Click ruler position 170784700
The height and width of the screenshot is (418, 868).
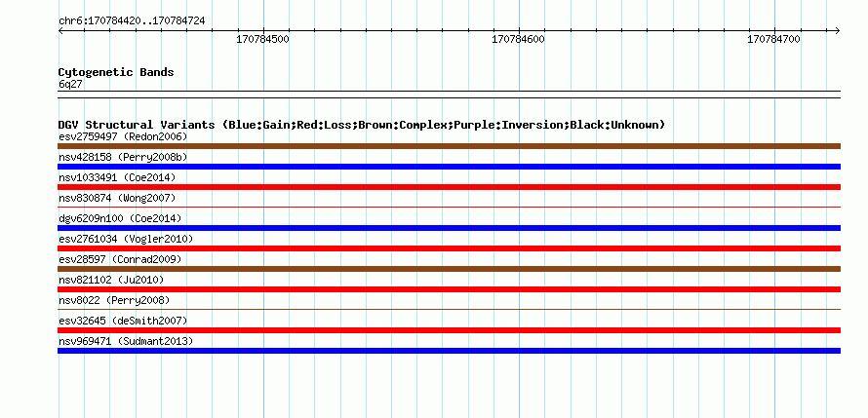pos(774,39)
